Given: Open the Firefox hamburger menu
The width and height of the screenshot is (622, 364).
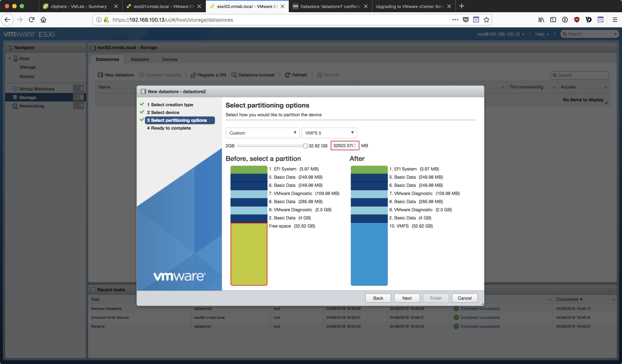Looking at the screenshot, I should (615, 20).
